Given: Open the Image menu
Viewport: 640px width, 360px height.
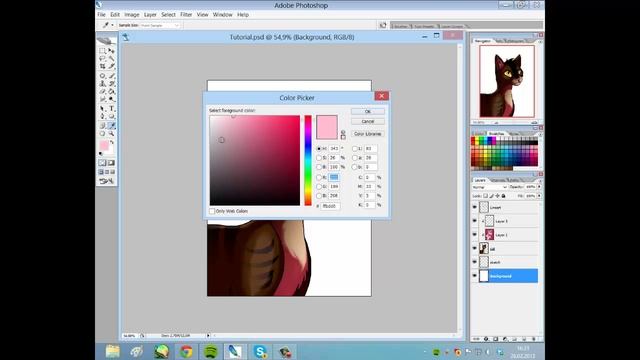Looking at the screenshot, I should pos(131,15).
